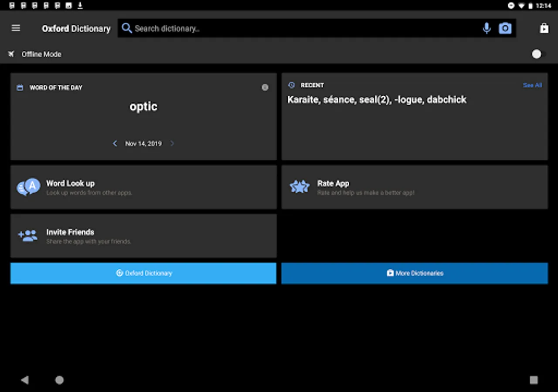Click the WiFi status bar icon
This screenshot has height=392, width=558.
(x=521, y=6)
